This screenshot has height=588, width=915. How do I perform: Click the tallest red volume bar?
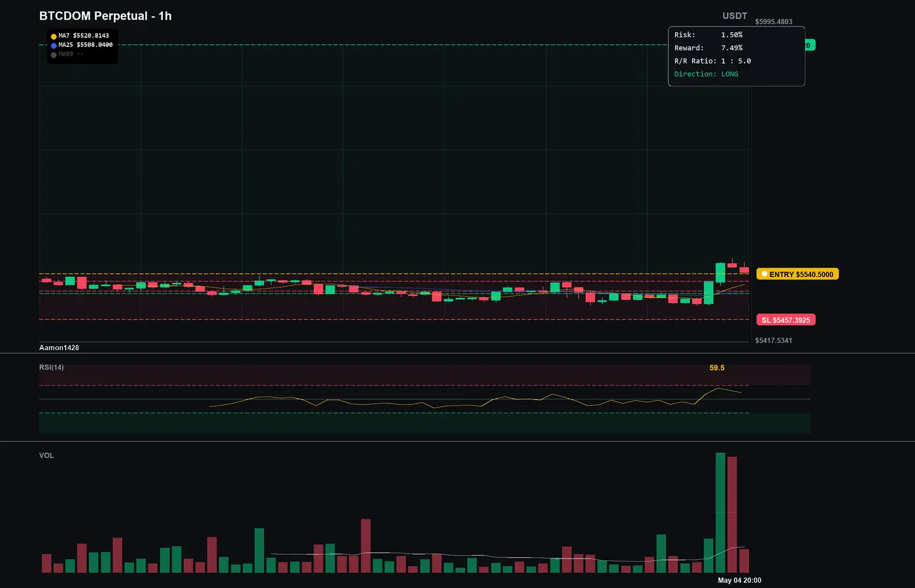click(732, 515)
